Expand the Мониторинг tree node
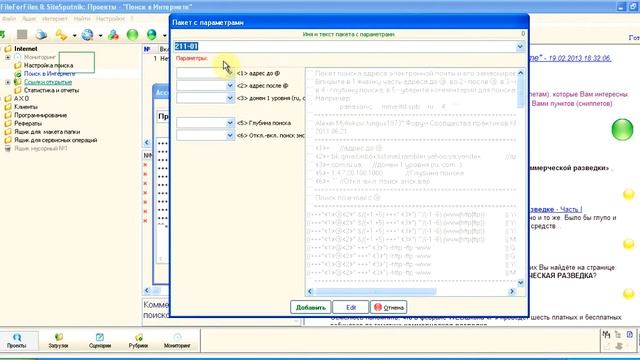Image resolution: width=640 pixels, height=360 pixels. pos(8,57)
